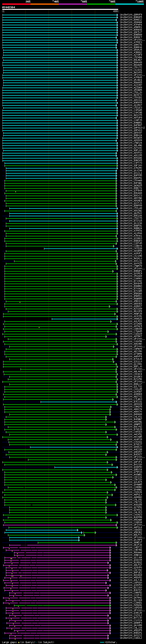
Task: Select the label UniRef100_C4EFI2
Action: [131, 548]
